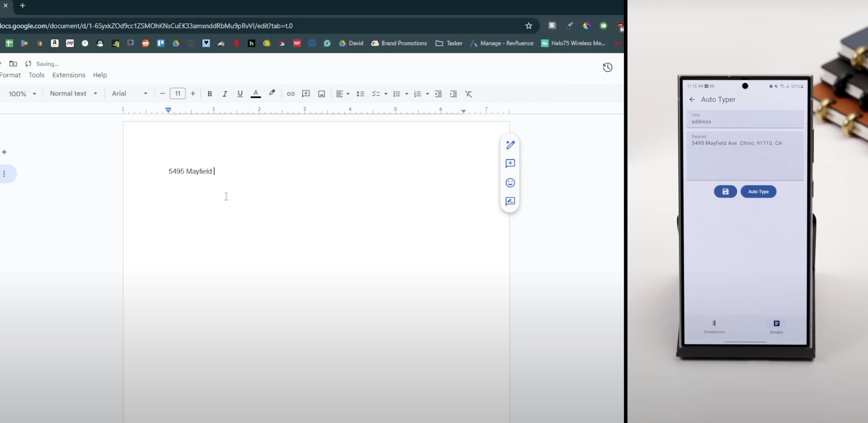This screenshot has height=423, width=868.
Task: Click the emoji reaction icon in side panel
Action: [x=510, y=183]
